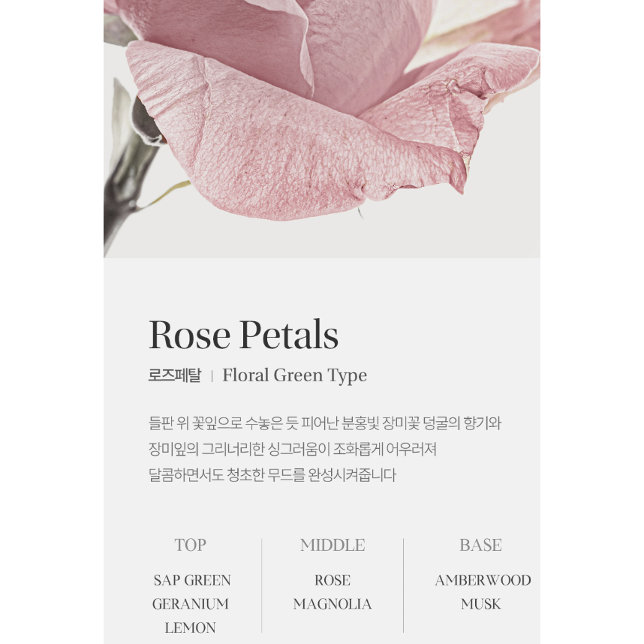644x644 pixels.
Task: Click the BASE notes column header
Action: click(480, 545)
